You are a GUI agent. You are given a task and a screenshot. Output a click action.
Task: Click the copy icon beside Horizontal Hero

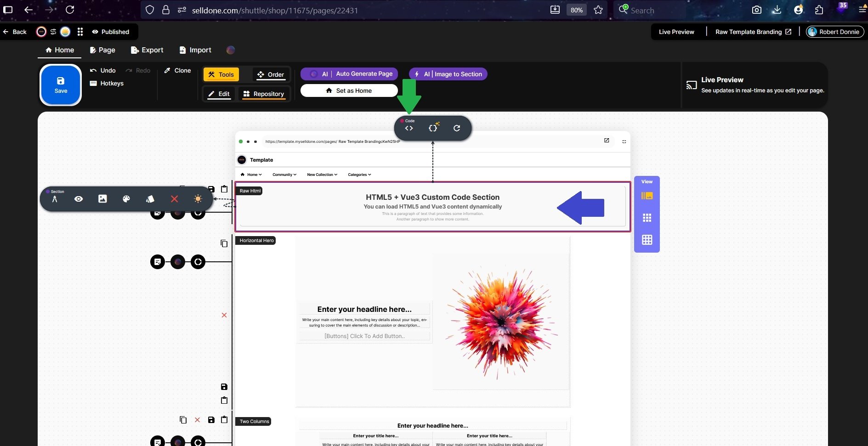tap(224, 243)
